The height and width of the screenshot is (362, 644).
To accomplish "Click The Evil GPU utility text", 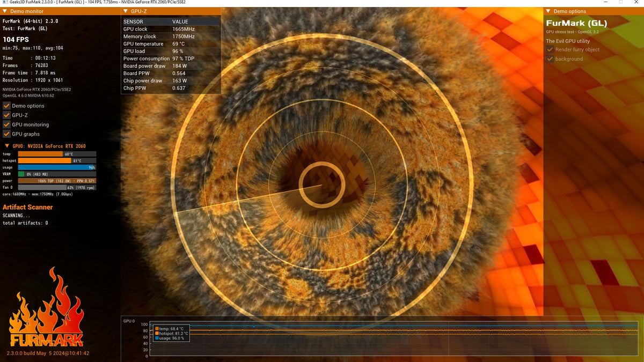I will [568, 41].
